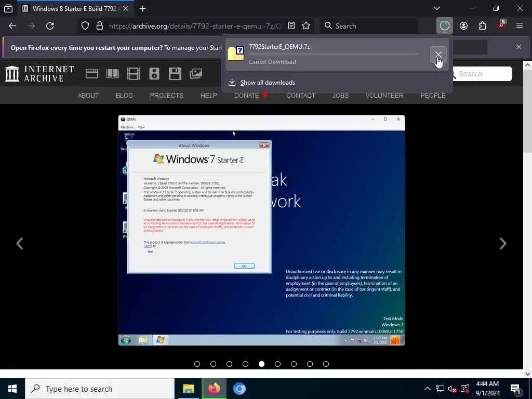Screen dimensions: 532x399
Task: Click the QEMU Windows 7 Starter E screenshot
Action: tap(261, 230)
